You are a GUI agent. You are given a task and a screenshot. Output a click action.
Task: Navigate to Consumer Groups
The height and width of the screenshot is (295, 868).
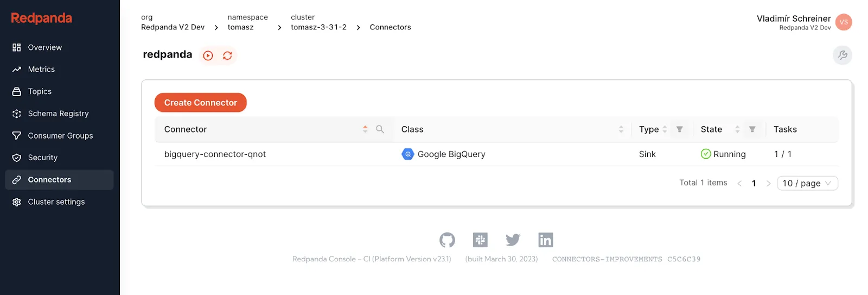click(59, 135)
